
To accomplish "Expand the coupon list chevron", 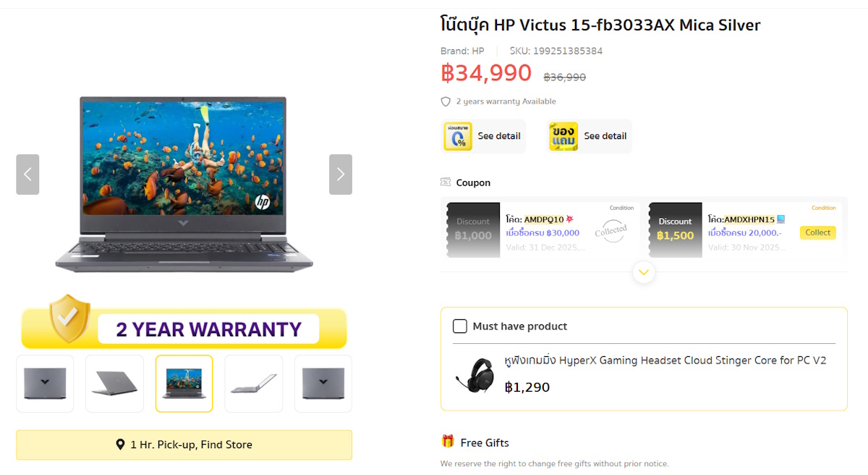I will click(644, 272).
